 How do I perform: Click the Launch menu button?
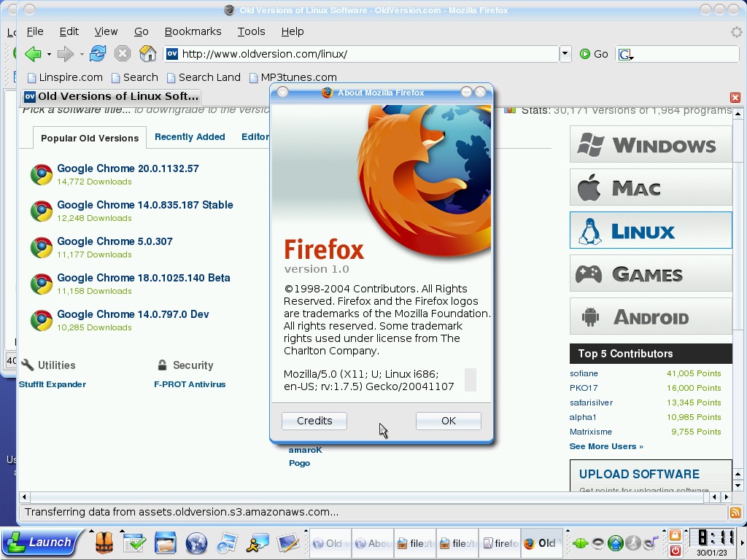[x=39, y=542]
